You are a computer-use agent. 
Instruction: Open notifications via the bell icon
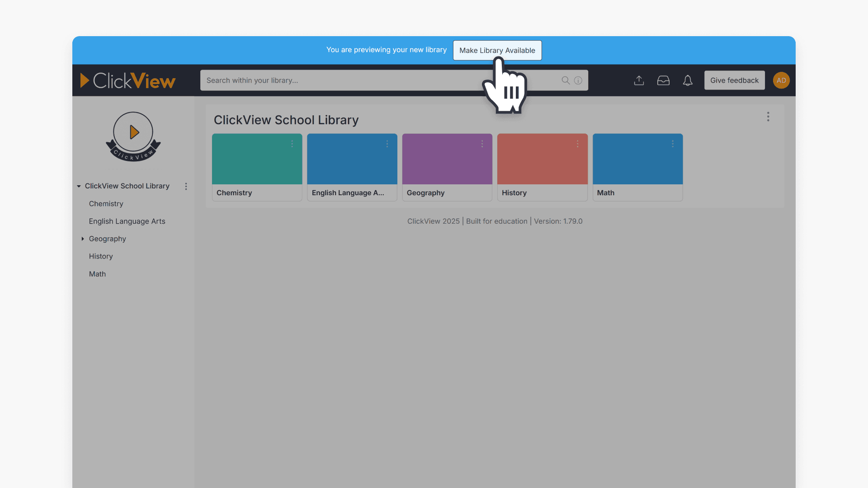coord(688,80)
